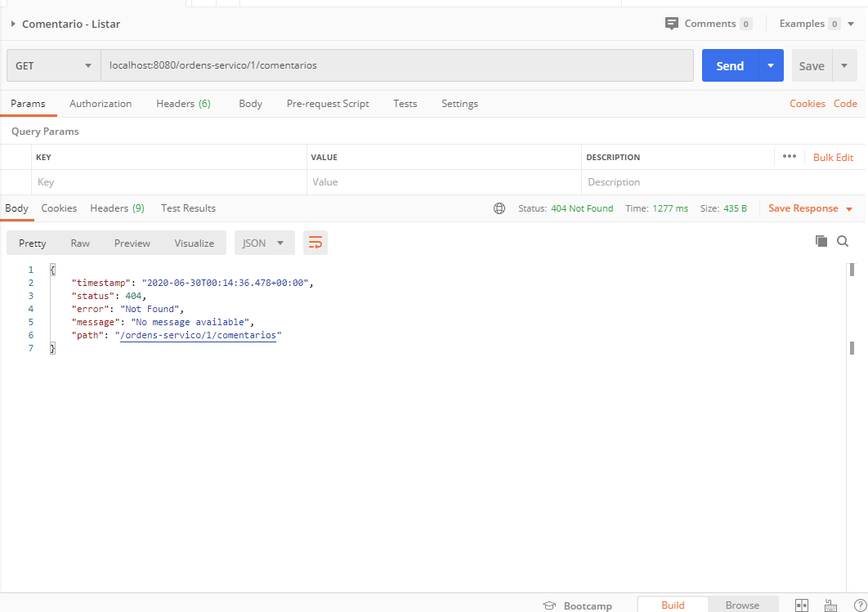Switch to the Browse mode tab
Viewport: 868px width, 612px height.
tap(742, 605)
